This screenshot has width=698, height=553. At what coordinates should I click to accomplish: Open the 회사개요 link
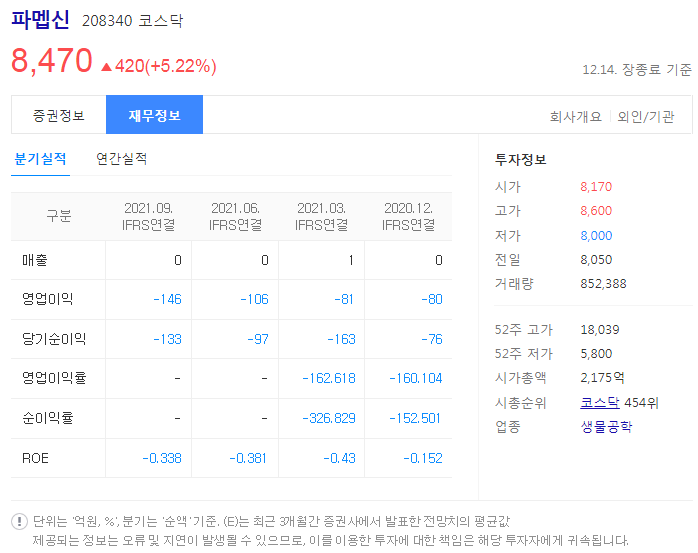(x=575, y=117)
